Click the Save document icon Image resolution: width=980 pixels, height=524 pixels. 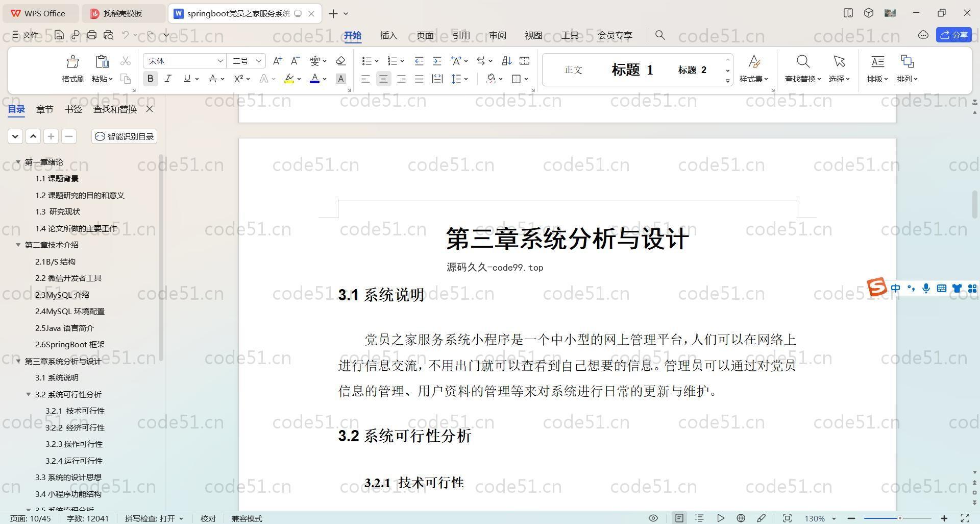coord(59,35)
